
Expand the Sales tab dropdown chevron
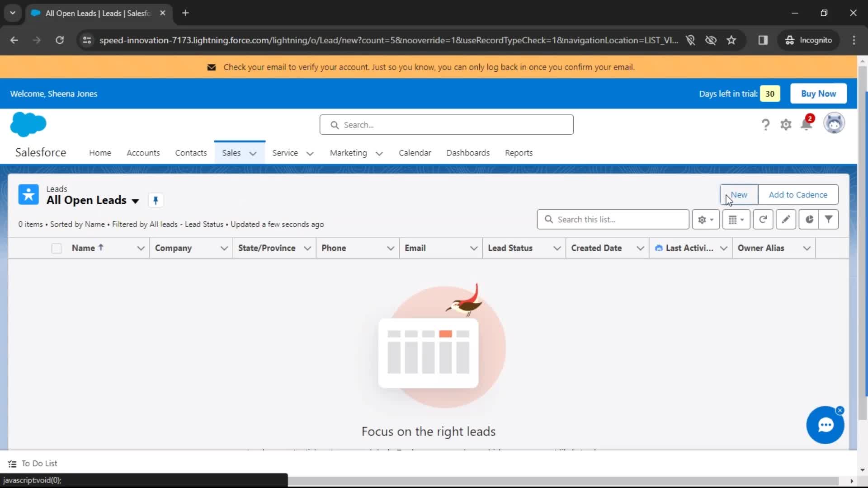coord(253,154)
